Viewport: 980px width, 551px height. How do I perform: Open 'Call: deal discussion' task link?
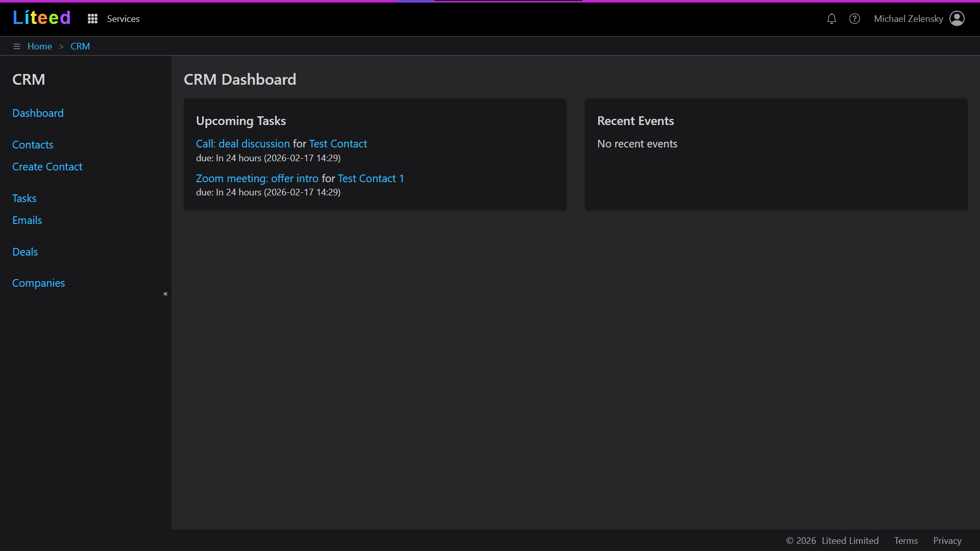click(243, 144)
